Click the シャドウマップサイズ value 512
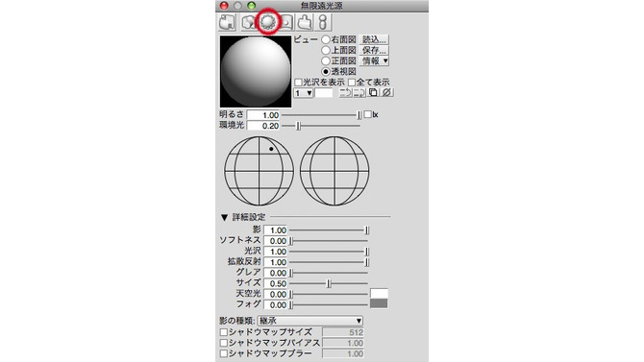 coord(343,332)
